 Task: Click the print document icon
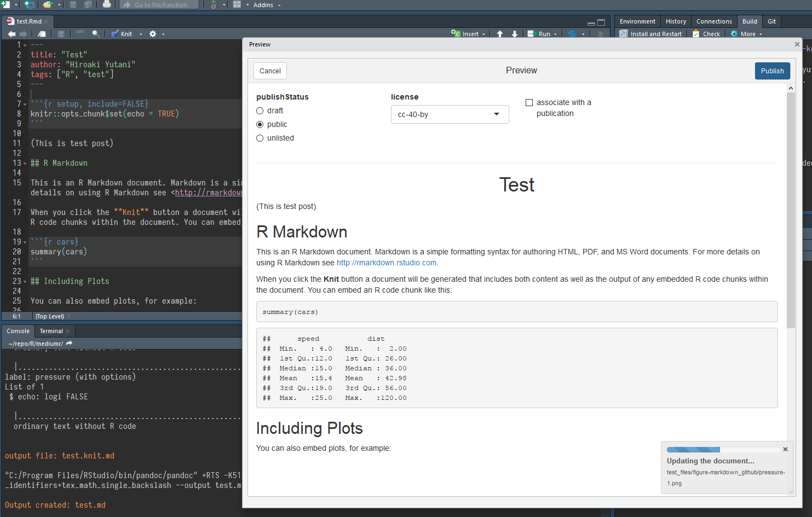pos(107,5)
